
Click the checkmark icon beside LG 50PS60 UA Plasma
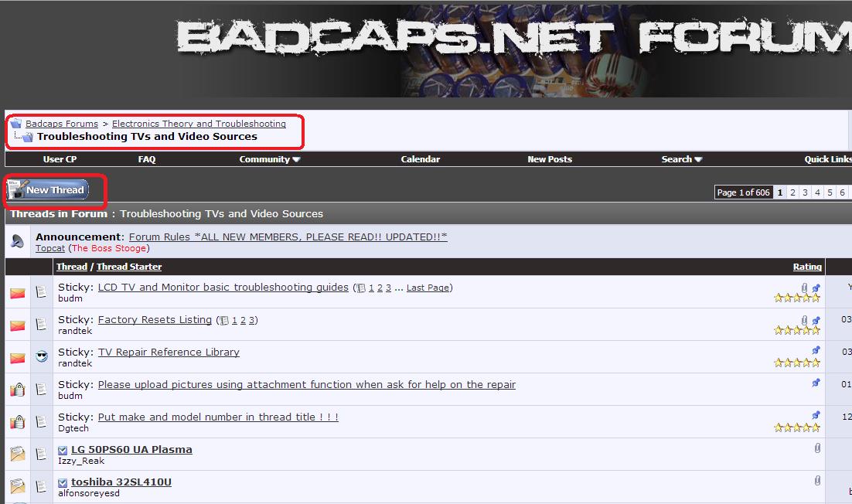point(63,450)
